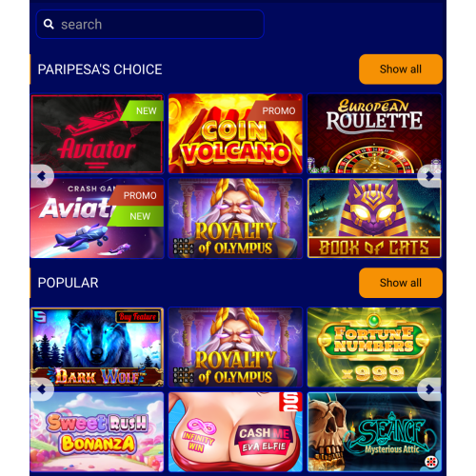The width and height of the screenshot is (476, 476).
Task: Open the Dark Wolf game
Action: click(x=97, y=347)
